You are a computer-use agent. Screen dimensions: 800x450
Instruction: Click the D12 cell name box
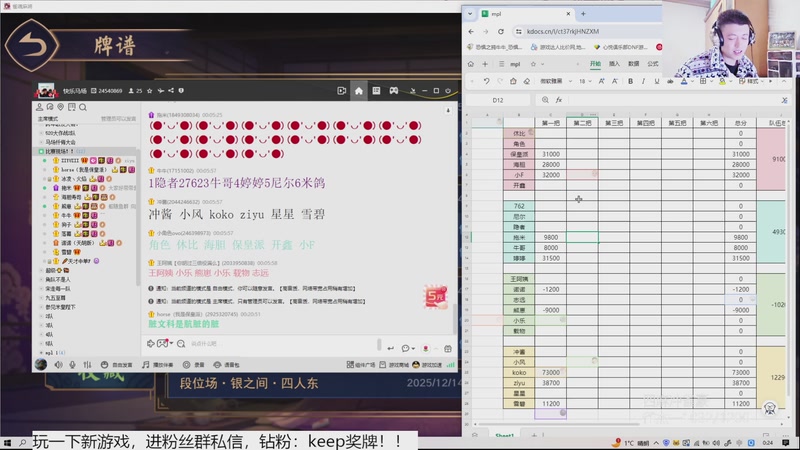pos(498,100)
